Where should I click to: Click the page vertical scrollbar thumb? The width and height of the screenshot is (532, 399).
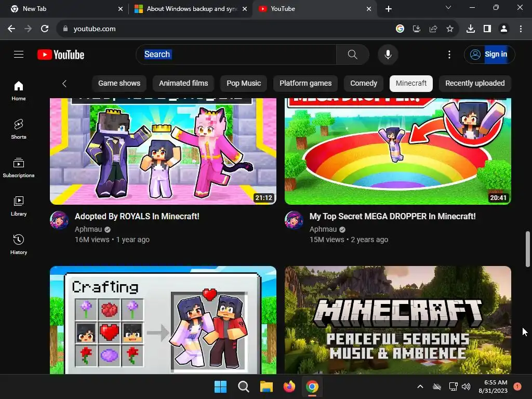(528, 249)
